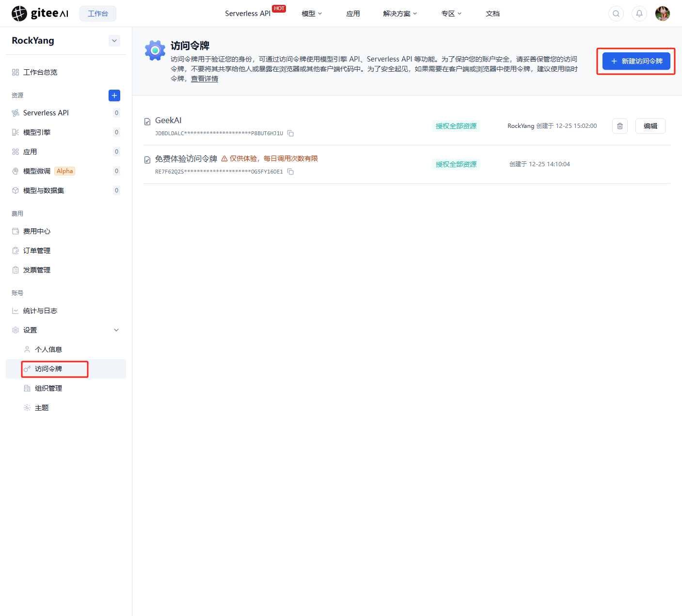Click 编辑 button for GeekAI token
This screenshot has height=616, width=682.
(650, 126)
